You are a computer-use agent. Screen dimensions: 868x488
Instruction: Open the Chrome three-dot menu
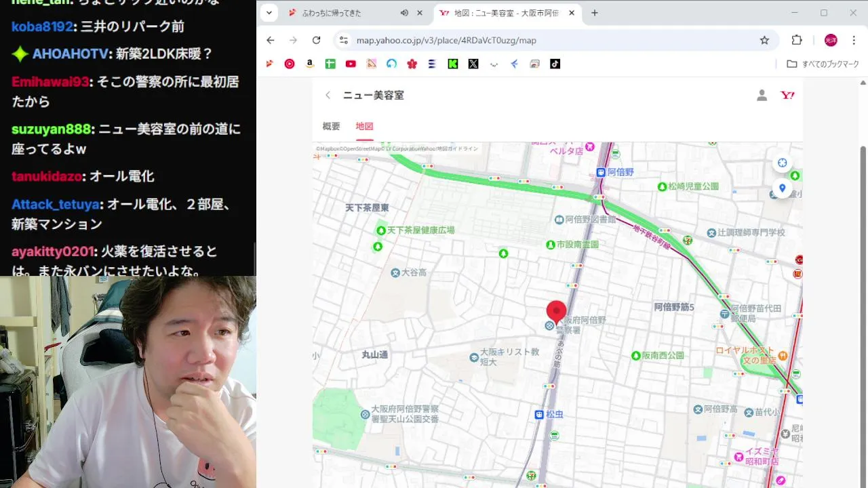pos(854,40)
